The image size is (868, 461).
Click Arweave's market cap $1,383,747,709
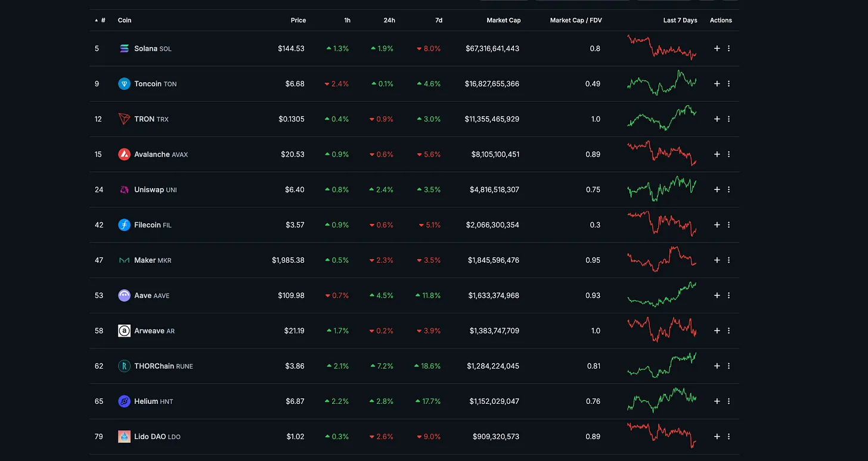(x=494, y=331)
